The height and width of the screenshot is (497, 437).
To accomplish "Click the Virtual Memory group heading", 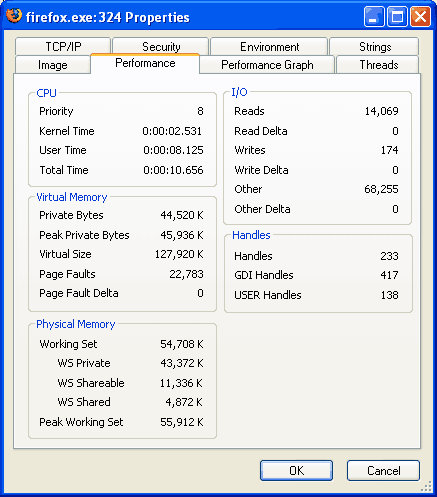I will (x=72, y=197).
